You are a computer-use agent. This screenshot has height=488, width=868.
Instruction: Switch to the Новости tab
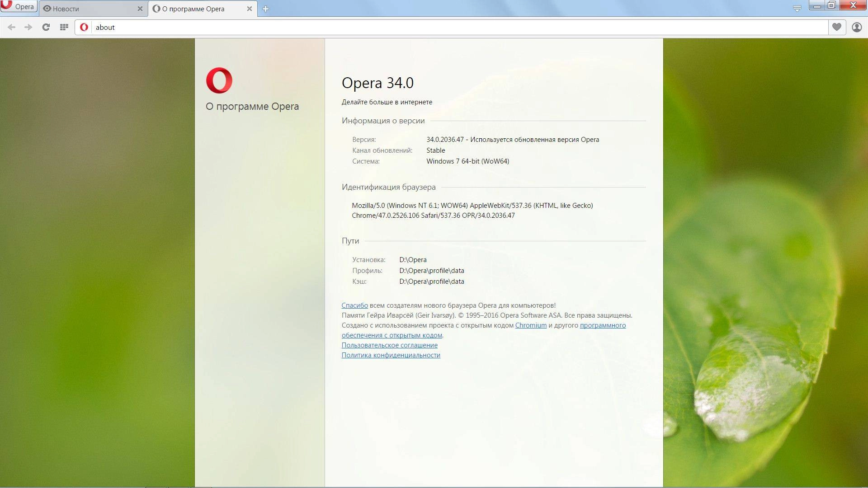(93, 9)
